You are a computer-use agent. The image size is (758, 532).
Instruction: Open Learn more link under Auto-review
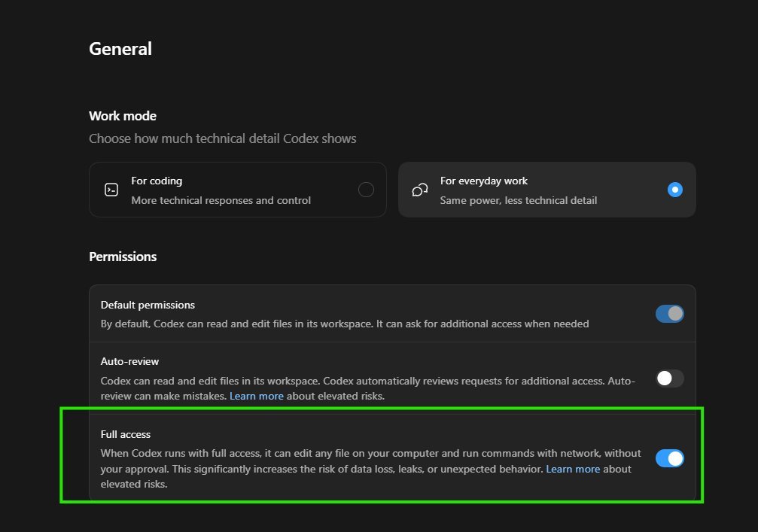[256, 396]
